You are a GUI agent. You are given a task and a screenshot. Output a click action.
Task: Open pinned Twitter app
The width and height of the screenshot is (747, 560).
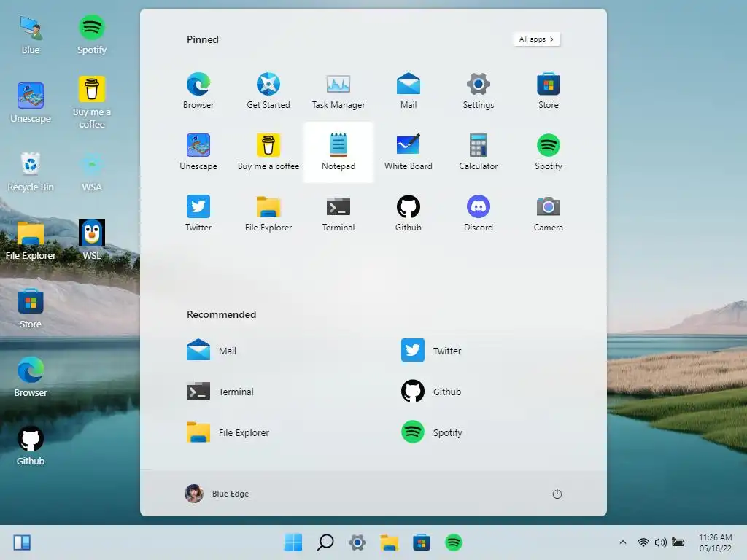coord(198,214)
